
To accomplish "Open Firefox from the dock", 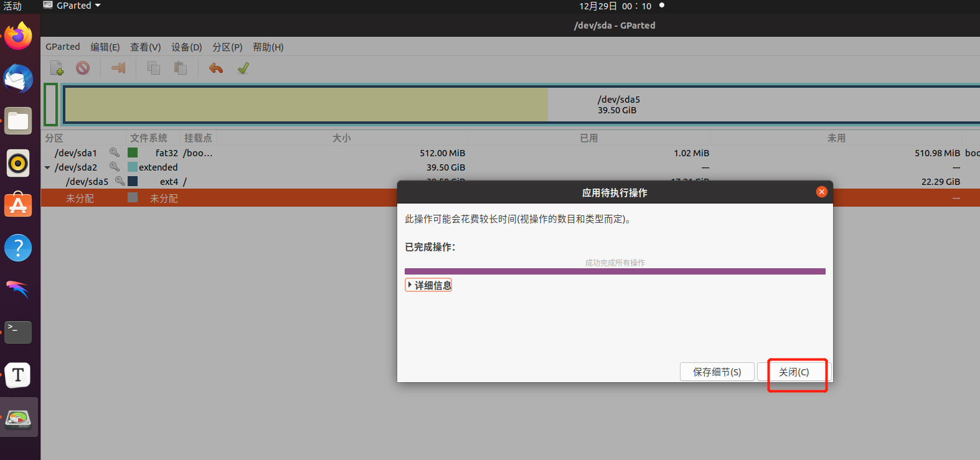I will click(18, 37).
